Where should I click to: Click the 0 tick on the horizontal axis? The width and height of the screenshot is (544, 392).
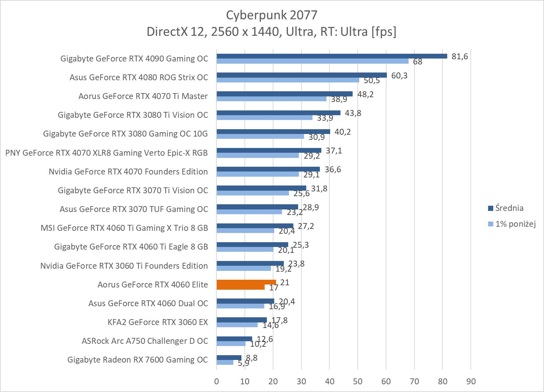(x=216, y=381)
